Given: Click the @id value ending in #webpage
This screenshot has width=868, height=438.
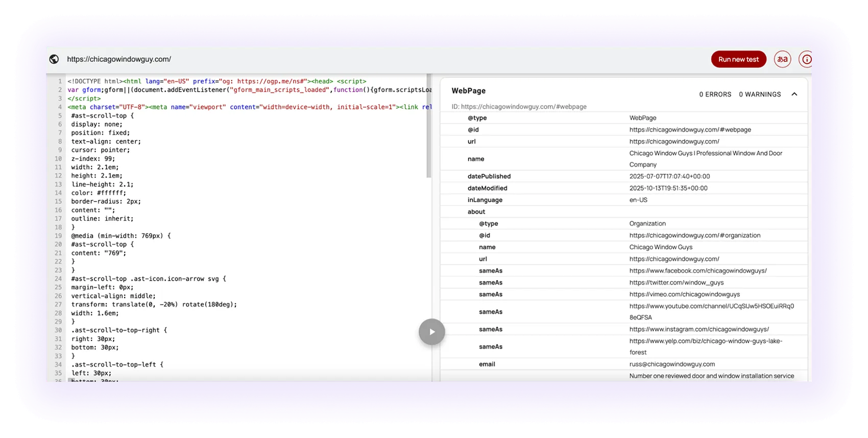Looking at the screenshot, I should (x=690, y=130).
